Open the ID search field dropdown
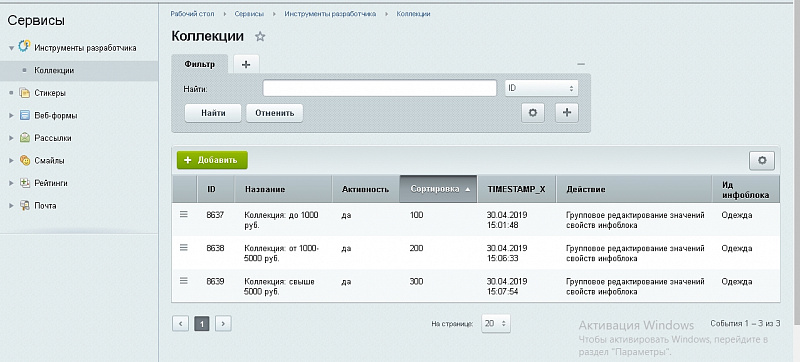800x362 pixels. point(541,88)
